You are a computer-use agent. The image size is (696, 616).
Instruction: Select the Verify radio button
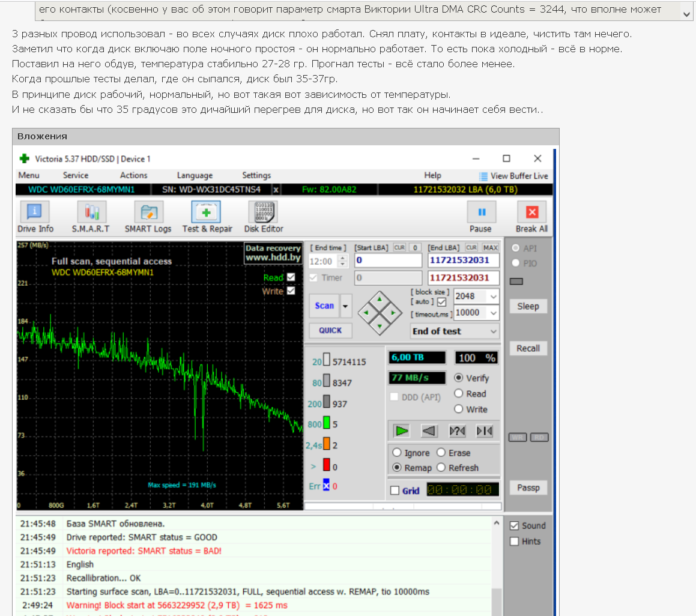[459, 378]
